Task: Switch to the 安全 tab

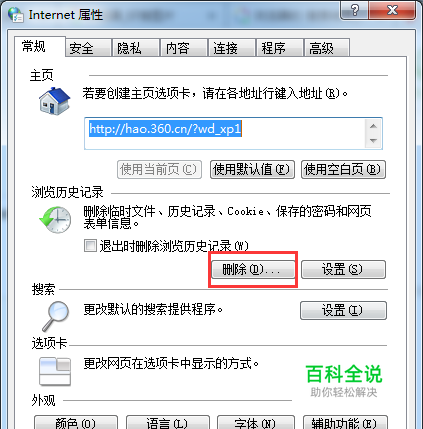Action: (x=88, y=48)
